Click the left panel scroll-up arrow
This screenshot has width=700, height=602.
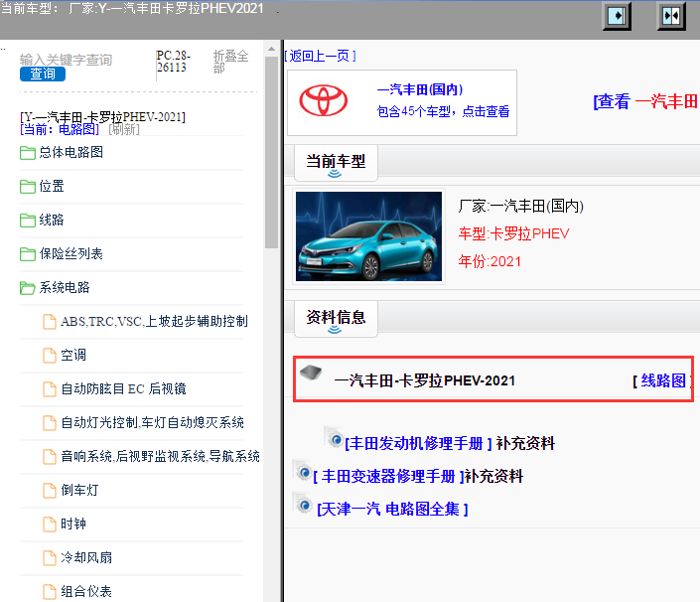click(x=271, y=49)
